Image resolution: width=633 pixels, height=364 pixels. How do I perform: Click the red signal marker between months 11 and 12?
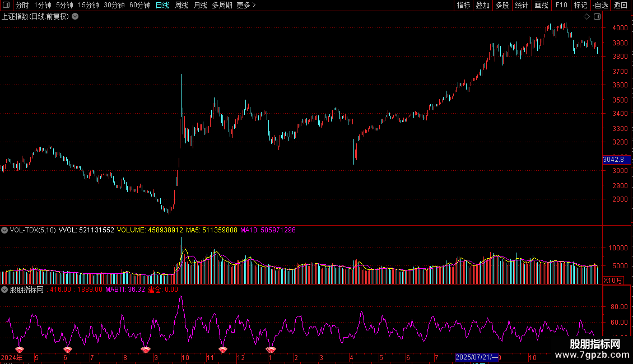[x=223, y=350]
